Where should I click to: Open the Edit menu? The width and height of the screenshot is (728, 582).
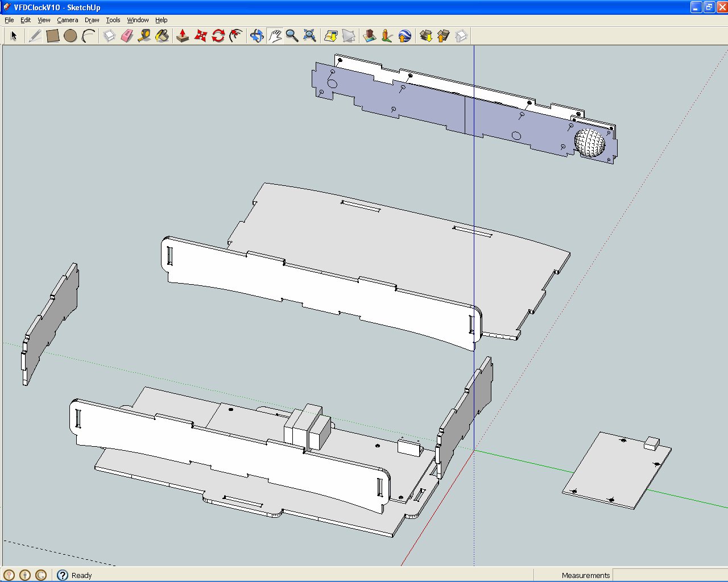pos(26,20)
